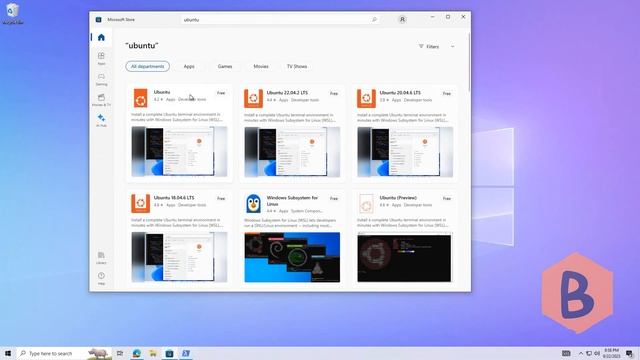Click the network icon in the system tray
The width and height of the screenshot is (640, 360).
[x=589, y=353]
